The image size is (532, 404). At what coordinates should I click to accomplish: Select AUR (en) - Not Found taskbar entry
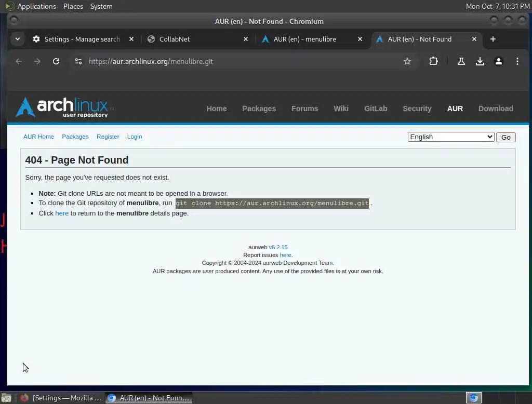pos(149,398)
